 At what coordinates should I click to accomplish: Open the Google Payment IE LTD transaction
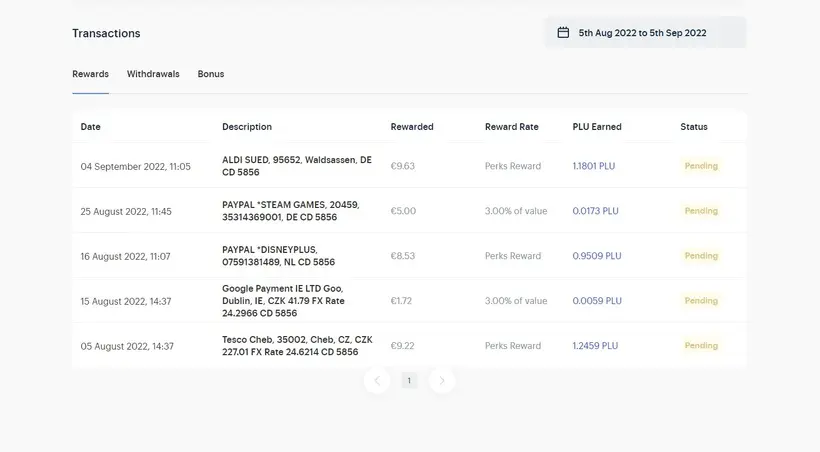click(x=409, y=301)
